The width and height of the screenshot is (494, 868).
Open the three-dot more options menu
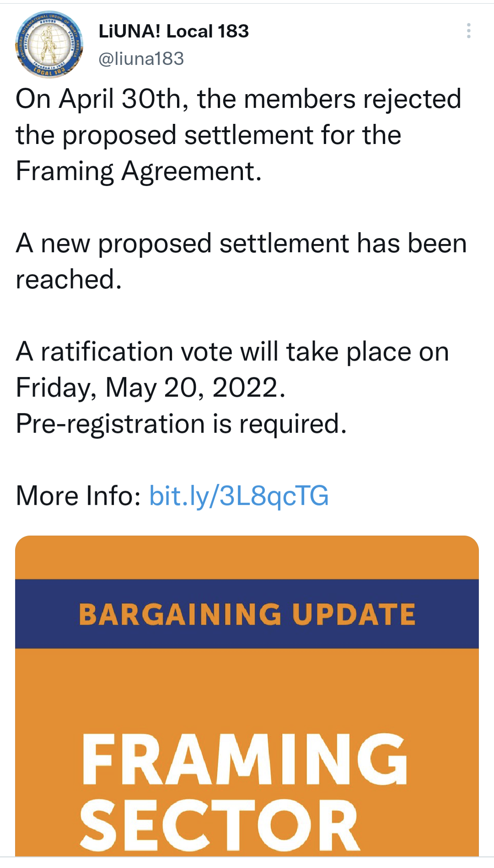coord(468,31)
